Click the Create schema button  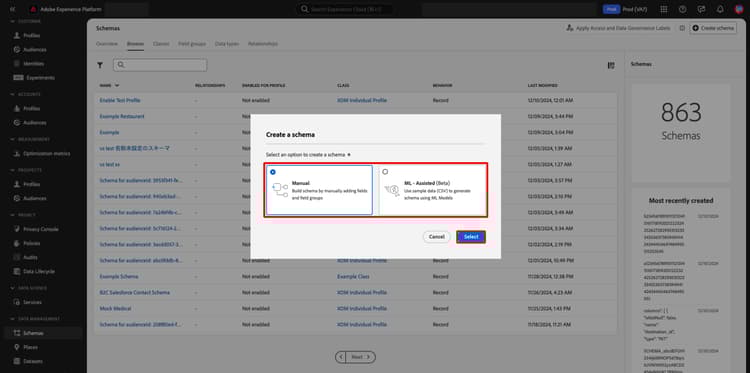(x=713, y=28)
